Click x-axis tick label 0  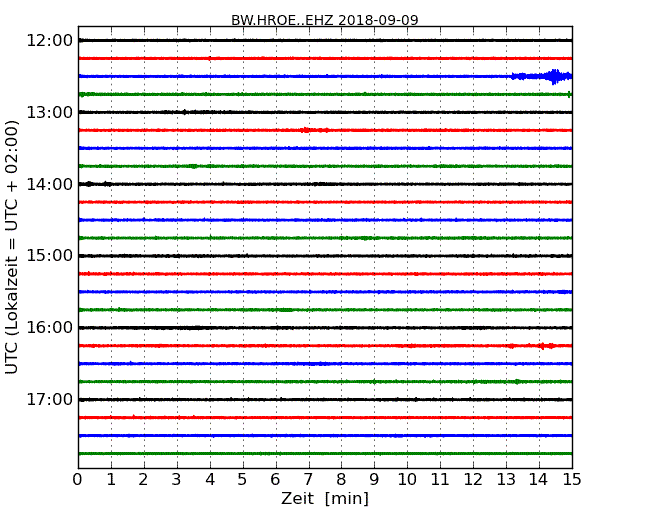pyautogui.click(x=78, y=480)
